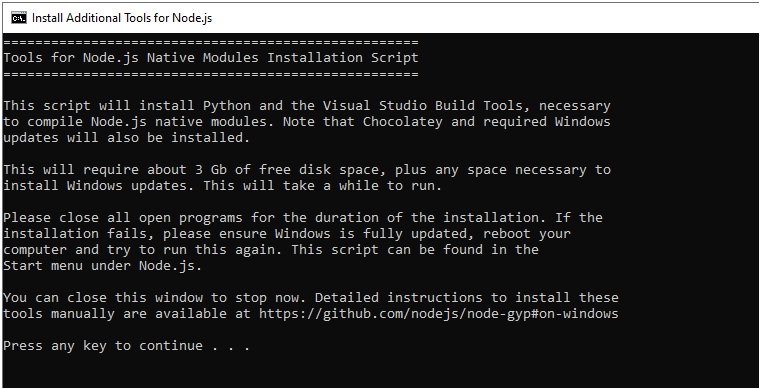Click the line mentioning Chocolatey and required Windows

[x=307, y=122]
